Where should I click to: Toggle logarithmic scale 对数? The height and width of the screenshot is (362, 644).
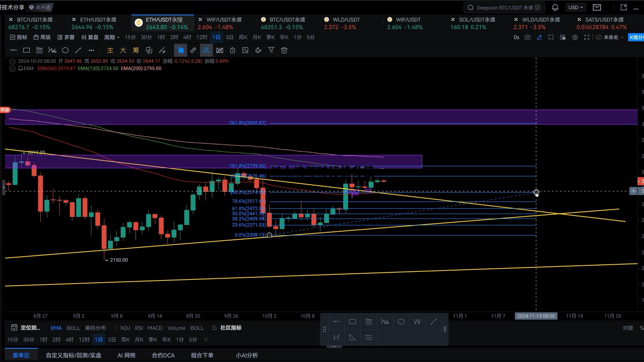pyautogui.click(x=628, y=328)
